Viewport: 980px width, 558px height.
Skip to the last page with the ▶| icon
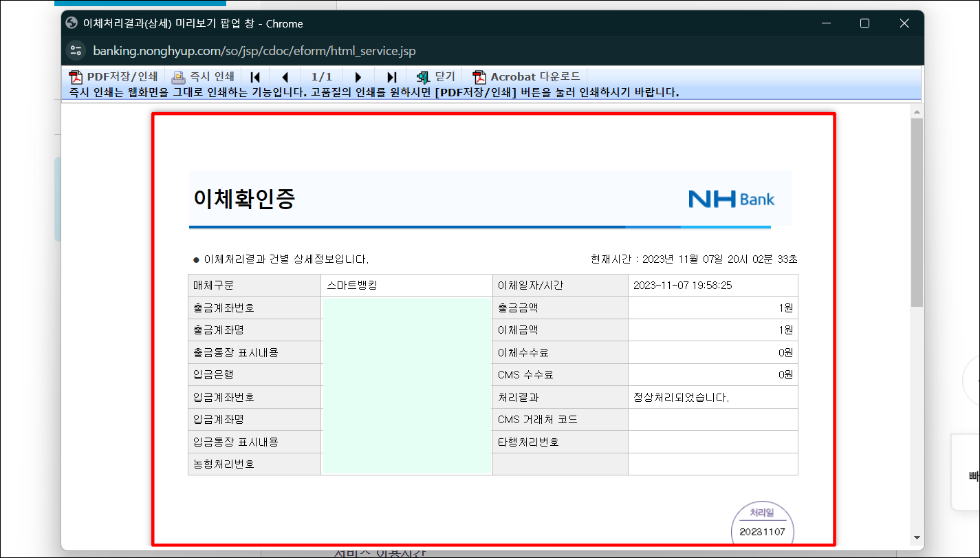391,76
